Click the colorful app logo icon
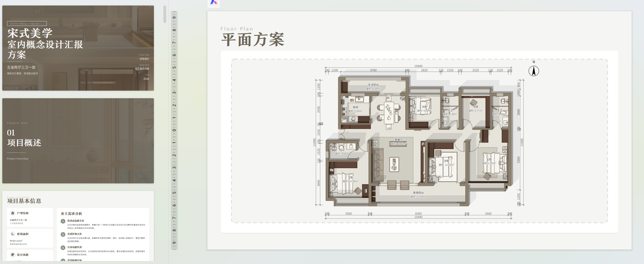This screenshot has height=264, width=644. point(214,2)
